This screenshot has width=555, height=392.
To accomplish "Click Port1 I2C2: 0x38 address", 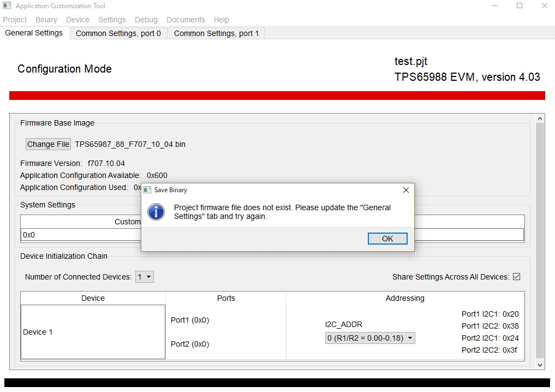I will tap(490, 326).
